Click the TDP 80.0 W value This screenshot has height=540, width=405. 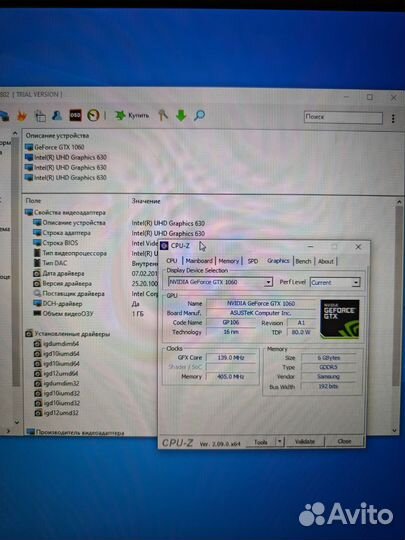point(301,332)
